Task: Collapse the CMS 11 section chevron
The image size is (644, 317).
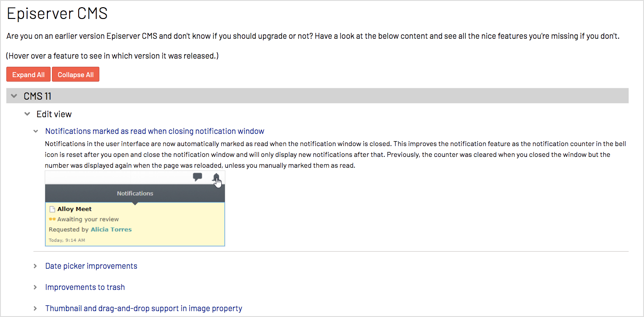Action: [x=14, y=96]
